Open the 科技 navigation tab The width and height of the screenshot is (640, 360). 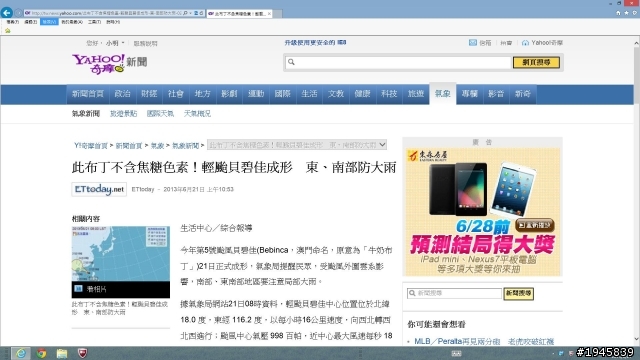tap(389, 94)
